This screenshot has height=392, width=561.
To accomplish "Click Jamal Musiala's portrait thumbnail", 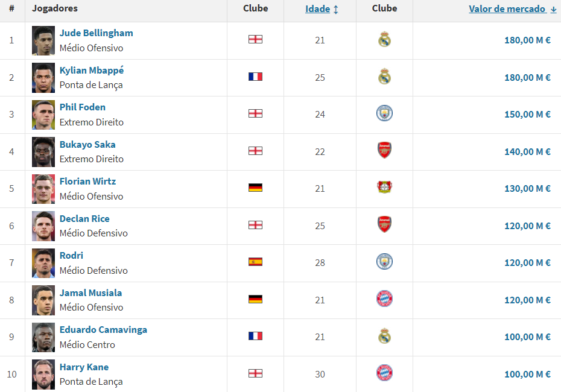I will click(43, 300).
